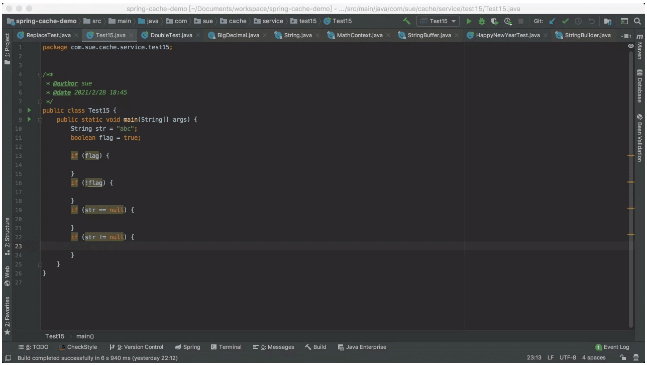Click spring-cache-demo in the navigation bar
Screen dimensions: 647x365
click(x=42, y=21)
